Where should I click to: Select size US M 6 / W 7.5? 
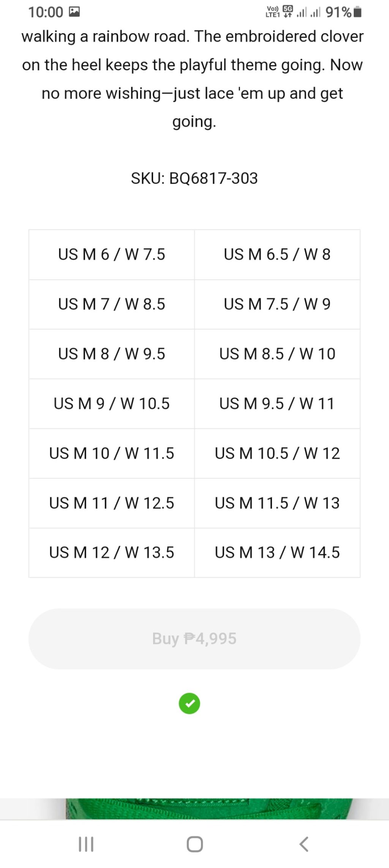tap(112, 254)
